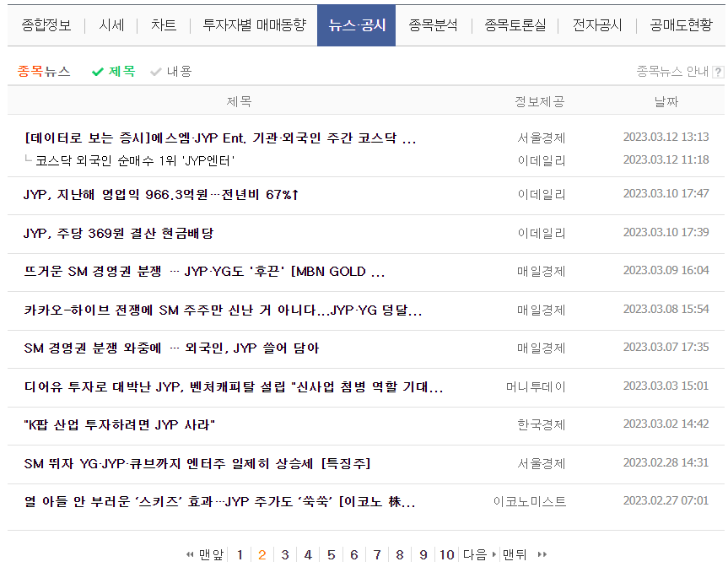Switch to the 시세 tab
Image resolution: width=728 pixels, height=567 pixels.
click(111, 25)
